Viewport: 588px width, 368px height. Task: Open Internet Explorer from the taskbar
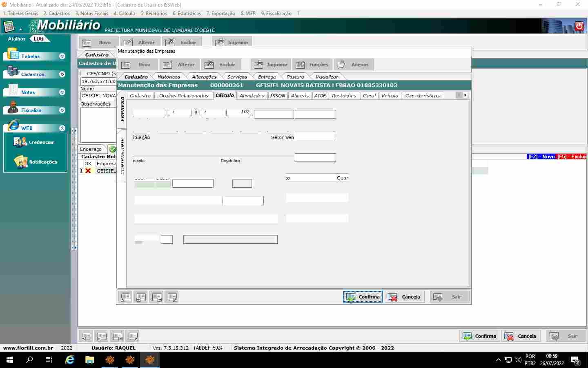[x=70, y=360]
